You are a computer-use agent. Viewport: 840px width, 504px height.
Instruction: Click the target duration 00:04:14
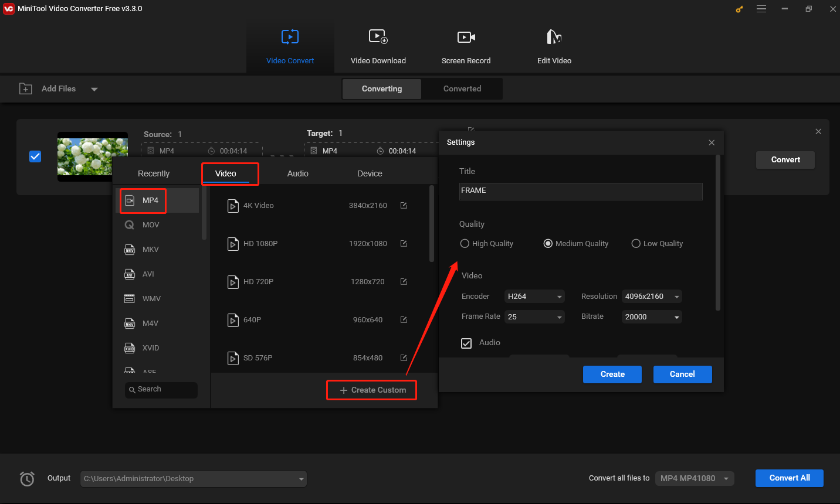coord(402,151)
